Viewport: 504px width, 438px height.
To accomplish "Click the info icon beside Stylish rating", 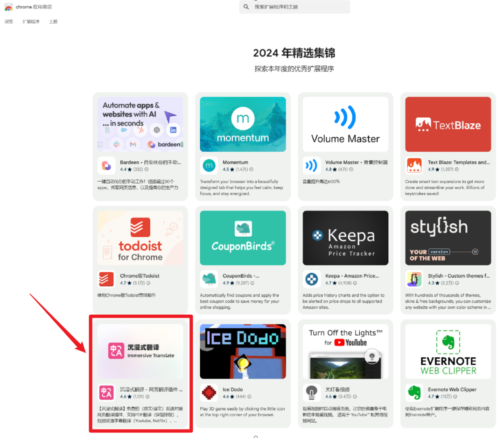I will [x=457, y=283].
